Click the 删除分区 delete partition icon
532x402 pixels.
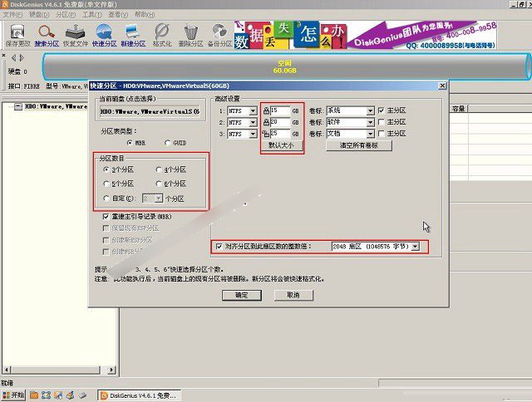coord(190,36)
